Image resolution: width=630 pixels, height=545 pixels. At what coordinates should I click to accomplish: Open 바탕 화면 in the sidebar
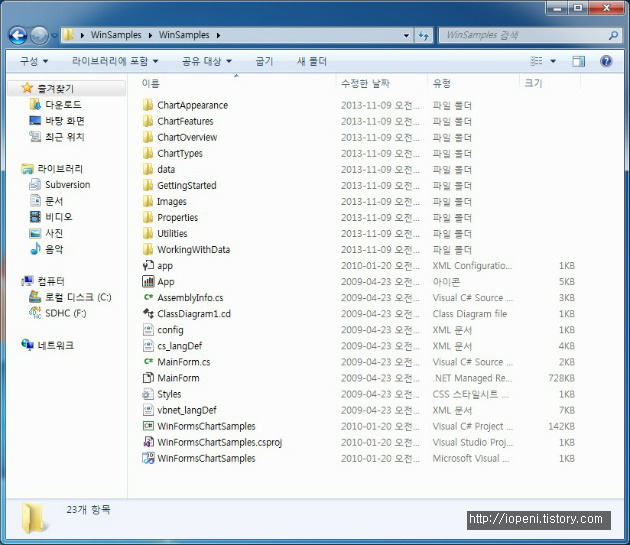click(x=65, y=121)
